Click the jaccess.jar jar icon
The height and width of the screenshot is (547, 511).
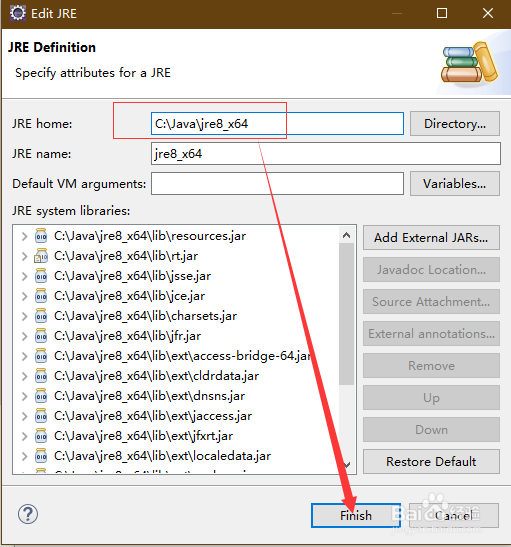41,416
